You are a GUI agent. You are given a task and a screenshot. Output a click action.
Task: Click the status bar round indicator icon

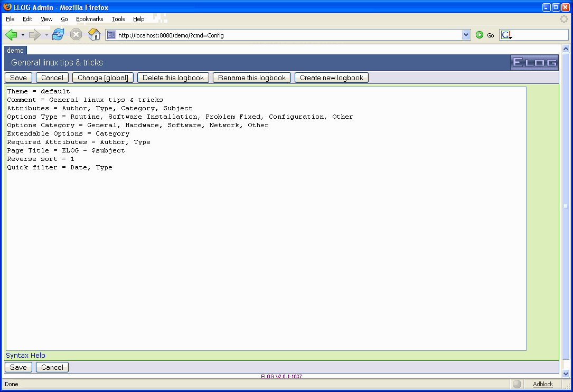click(516, 384)
